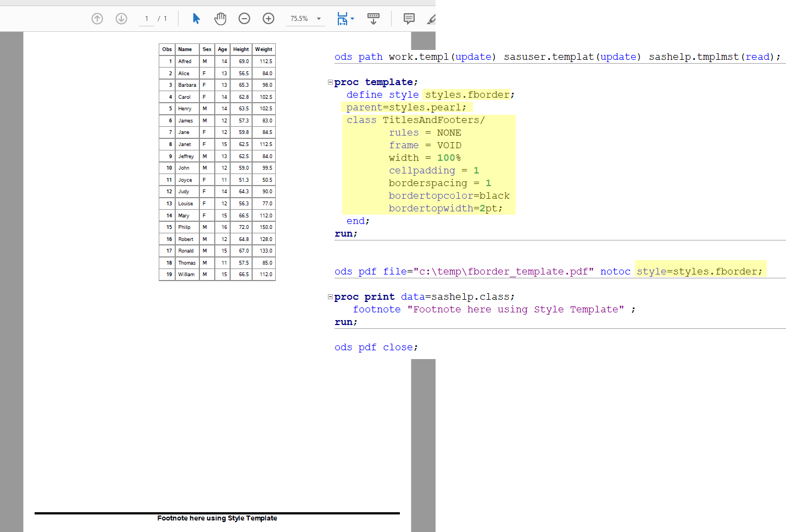Select the highlighted styles.fborder text
This screenshot has height=532, width=786.
pyautogui.click(x=466, y=94)
